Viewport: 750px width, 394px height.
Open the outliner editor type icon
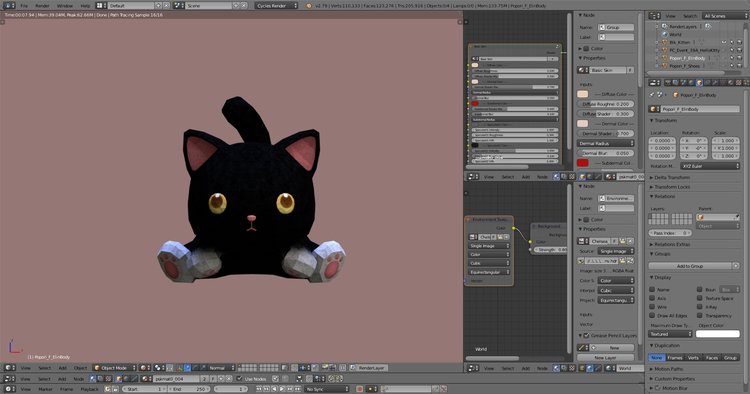point(654,16)
